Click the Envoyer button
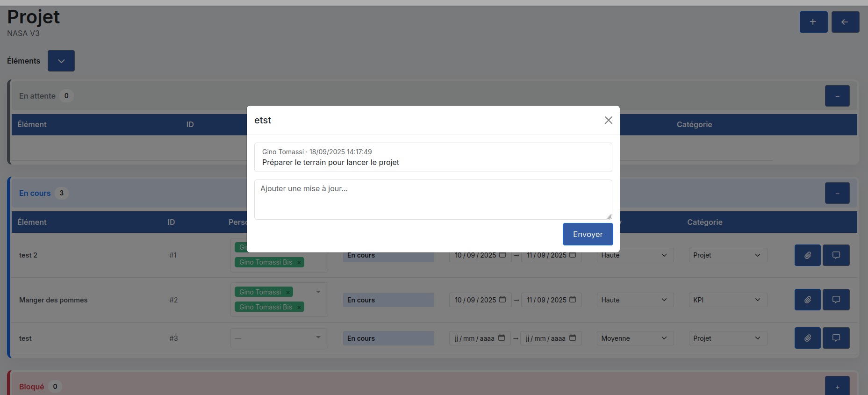This screenshot has height=395, width=868. click(588, 234)
